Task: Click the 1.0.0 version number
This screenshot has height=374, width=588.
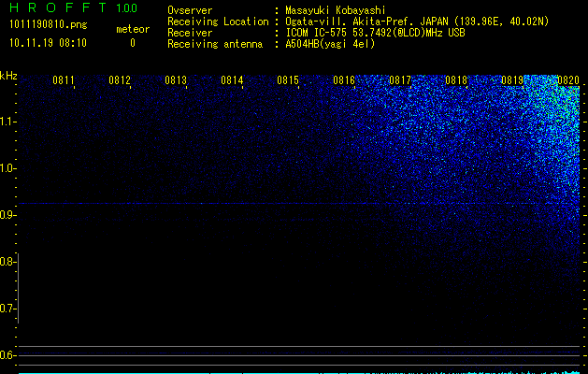Action: [127, 8]
